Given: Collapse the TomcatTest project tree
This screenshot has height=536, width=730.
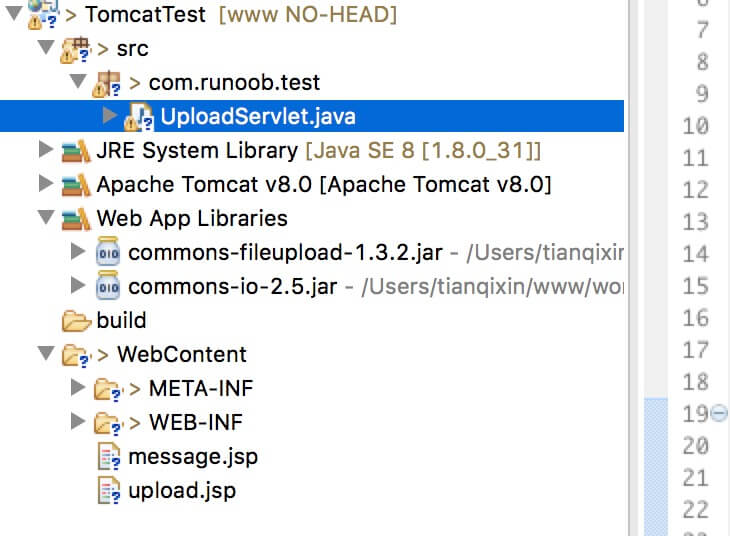Looking at the screenshot, I should (x=12, y=14).
